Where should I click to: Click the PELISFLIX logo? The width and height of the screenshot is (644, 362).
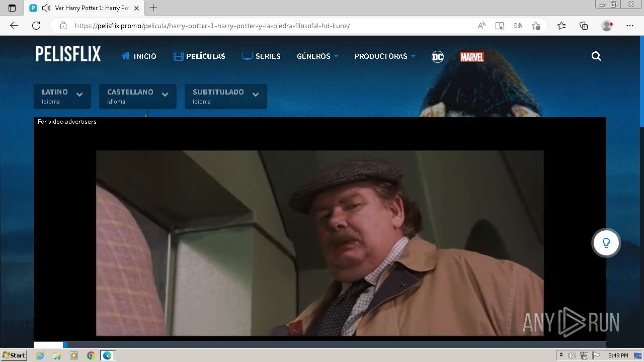(x=68, y=54)
